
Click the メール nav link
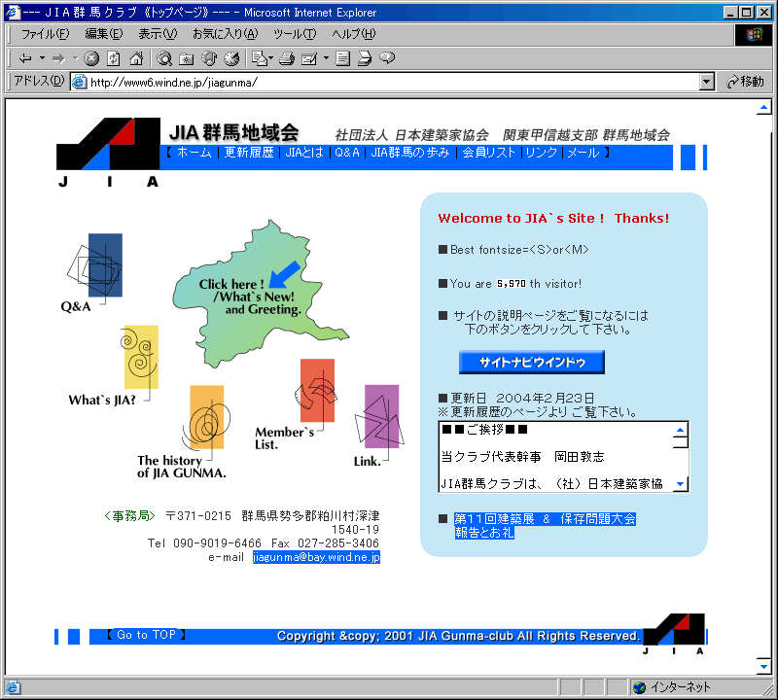click(x=583, y=153)
